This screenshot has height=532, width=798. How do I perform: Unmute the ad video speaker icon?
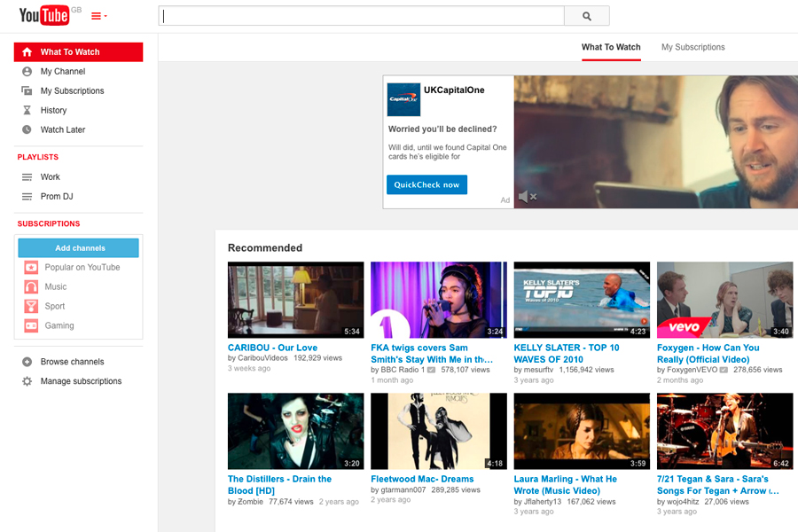[x=528, y=196]
